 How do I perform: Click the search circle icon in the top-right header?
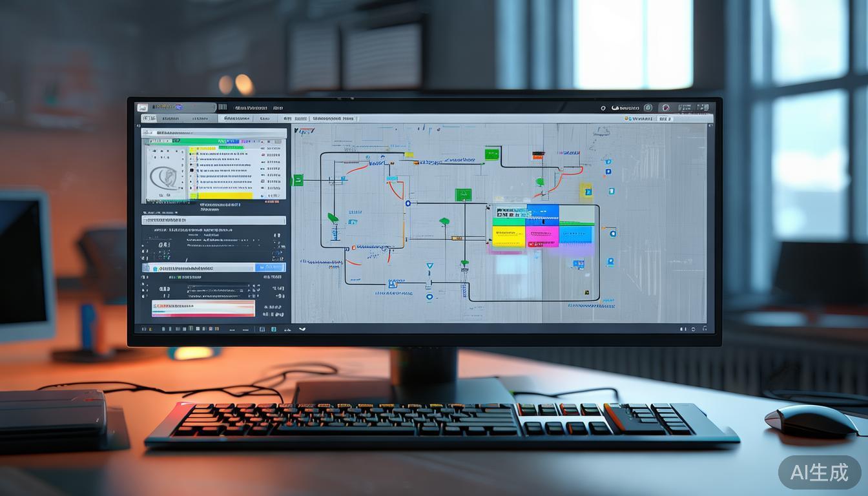point(603,108)
